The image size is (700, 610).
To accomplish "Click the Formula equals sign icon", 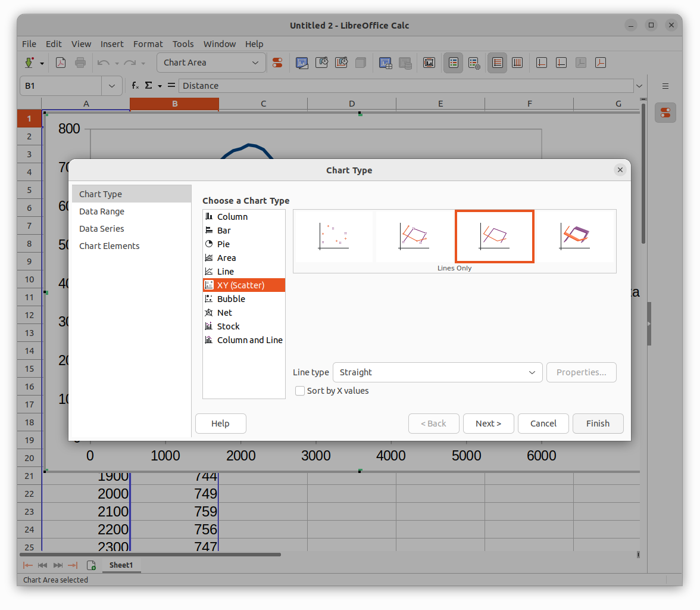I will (x=171, y=85).
